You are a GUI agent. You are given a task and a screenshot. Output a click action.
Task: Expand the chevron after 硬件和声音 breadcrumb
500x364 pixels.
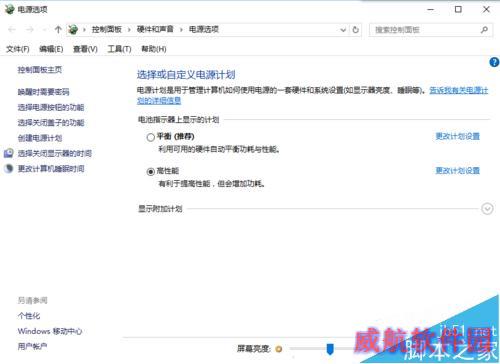181,30
